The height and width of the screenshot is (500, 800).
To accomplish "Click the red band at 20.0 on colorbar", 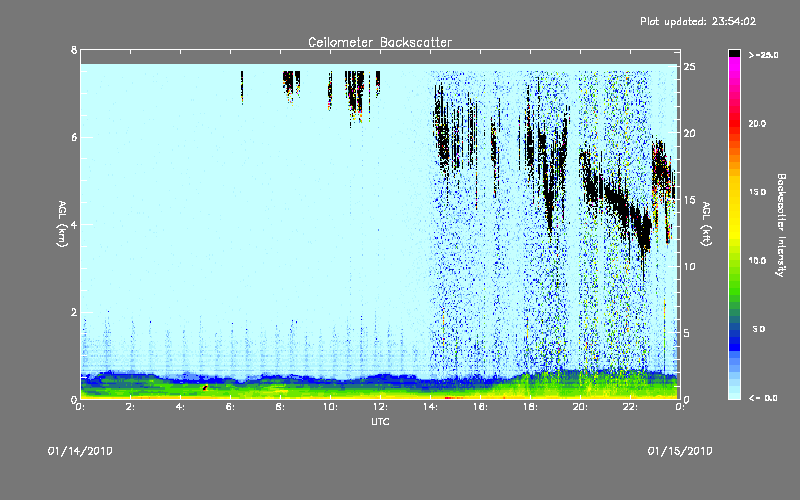I will tap(734, 124).
